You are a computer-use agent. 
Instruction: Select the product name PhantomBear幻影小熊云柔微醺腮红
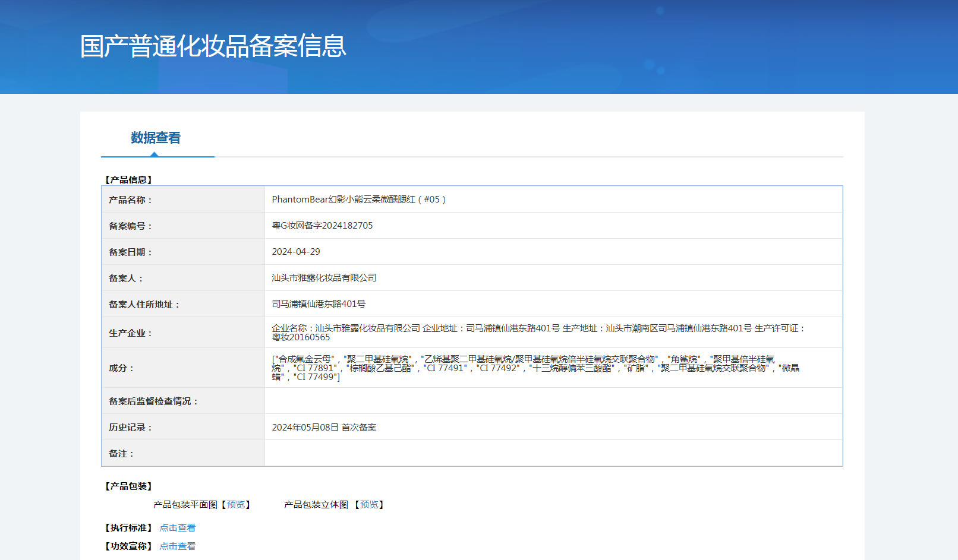coord(359,200)
